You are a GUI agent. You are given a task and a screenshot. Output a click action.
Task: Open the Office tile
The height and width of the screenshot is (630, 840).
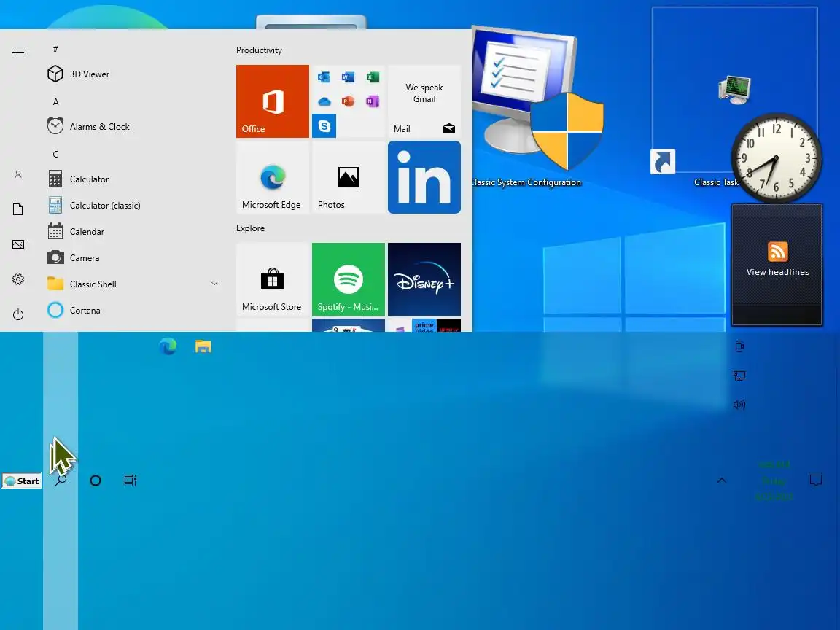273,101
